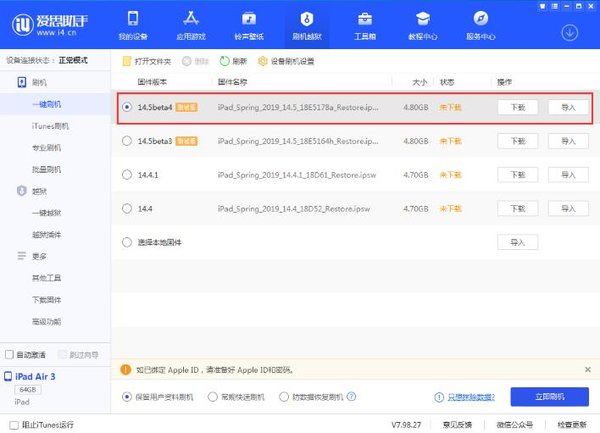Click the iPad Air 3 device name
600x433 pixels.
click(x=35, y=376)
